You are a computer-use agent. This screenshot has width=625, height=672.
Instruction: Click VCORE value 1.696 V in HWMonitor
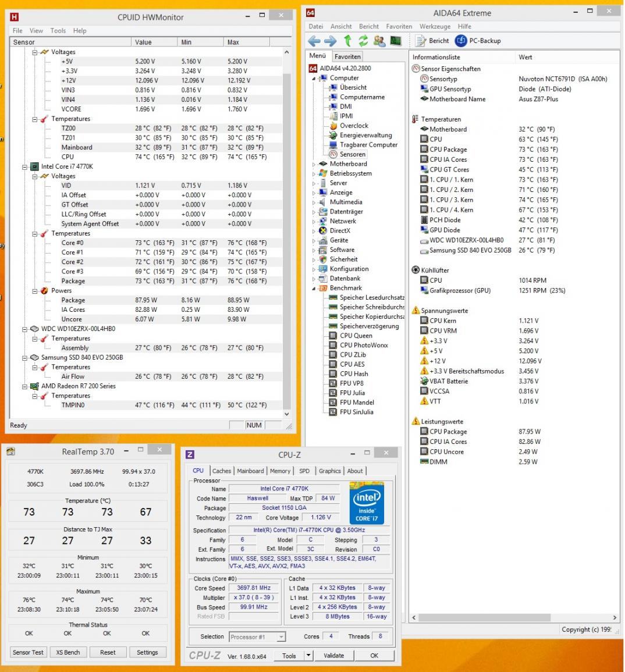coord(145,109)
